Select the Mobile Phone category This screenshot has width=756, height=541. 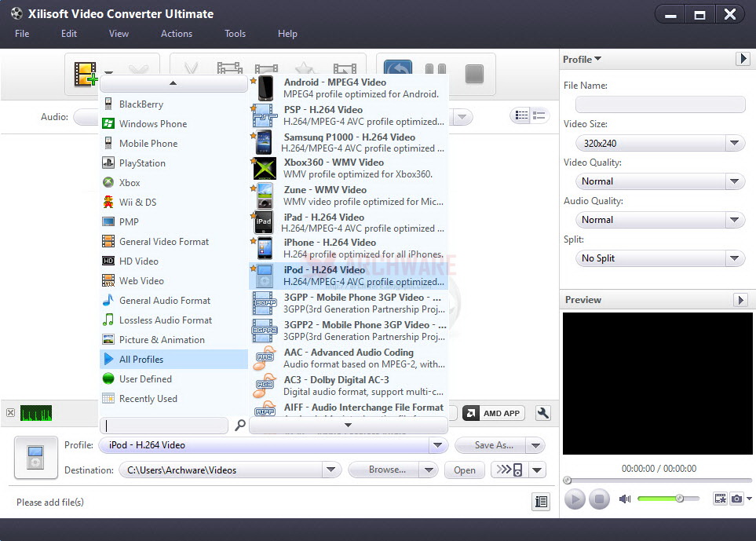click(x=173, y=144)
